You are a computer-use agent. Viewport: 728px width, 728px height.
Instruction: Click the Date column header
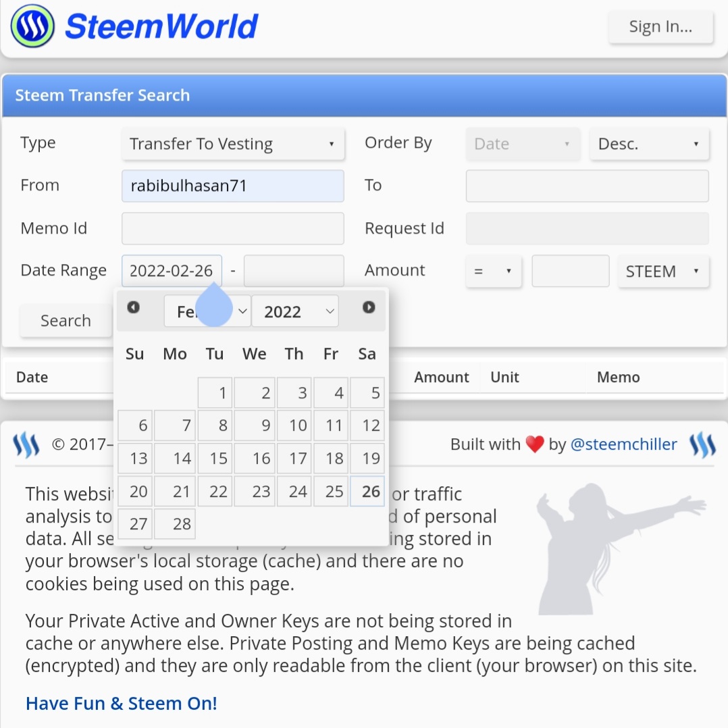pyautogui.click(x=32, y=377)
